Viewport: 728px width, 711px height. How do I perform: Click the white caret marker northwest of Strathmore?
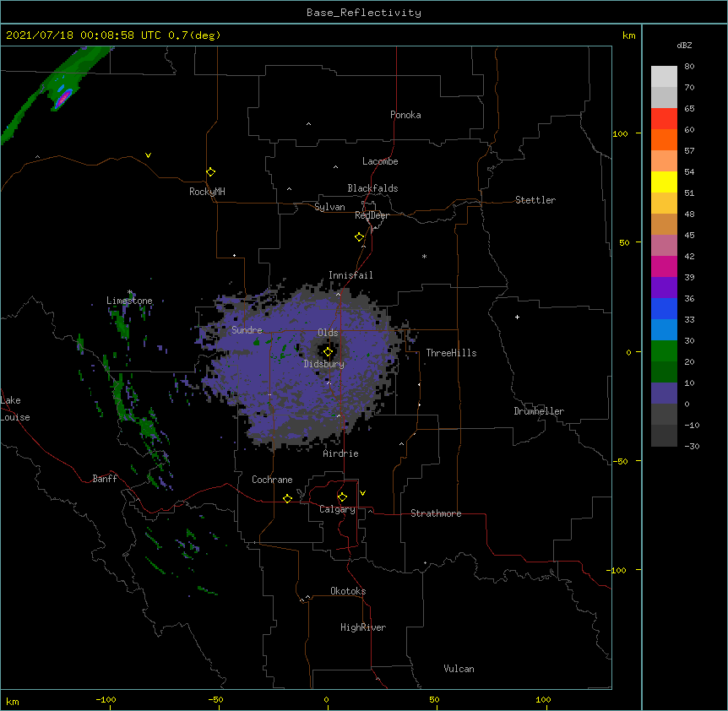pos(402,444)
